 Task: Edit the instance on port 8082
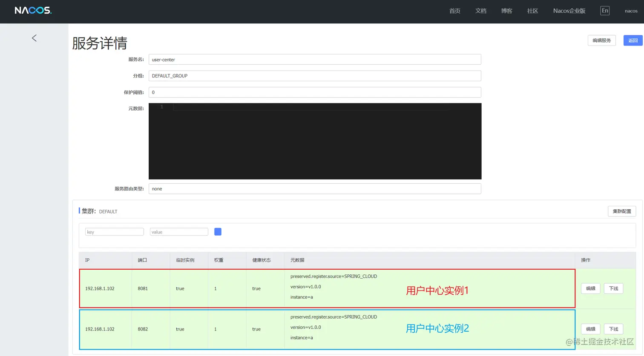click(591, 329)
